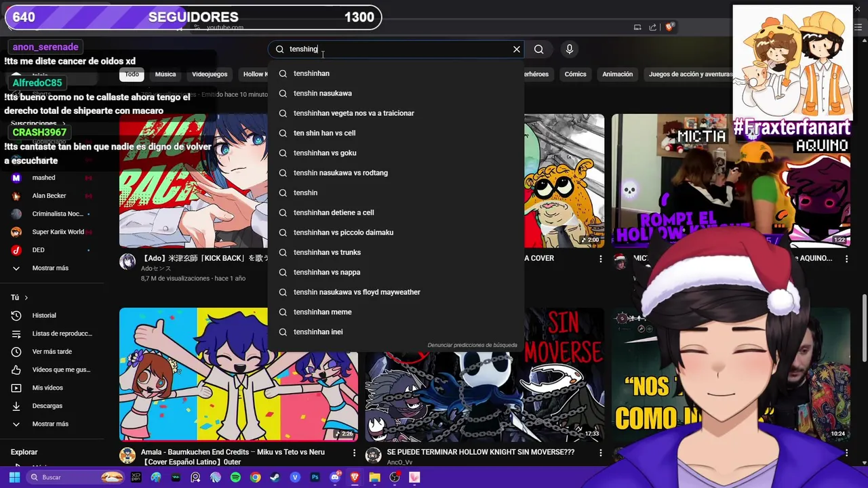Select suggestion 'tenshinhan vs nappa'
This screenshot has width=868, height=488.
pos(396,272)
